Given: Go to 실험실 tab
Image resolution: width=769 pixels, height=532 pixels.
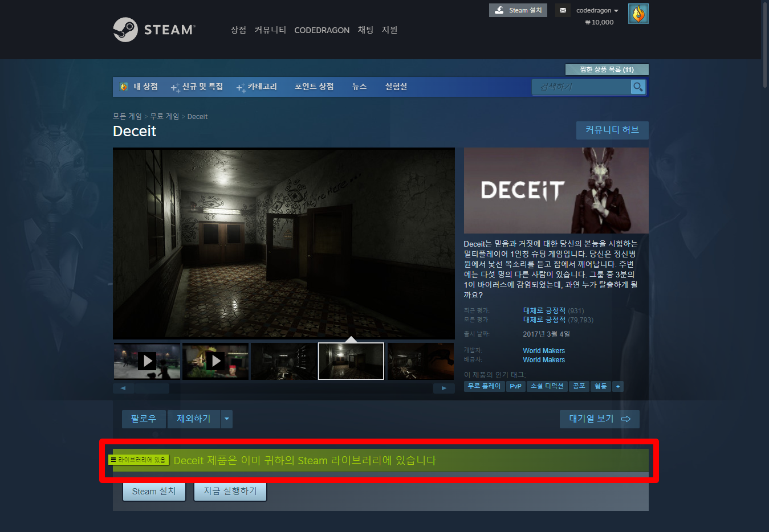Looking at the screenshot, I should coord(396,87).
